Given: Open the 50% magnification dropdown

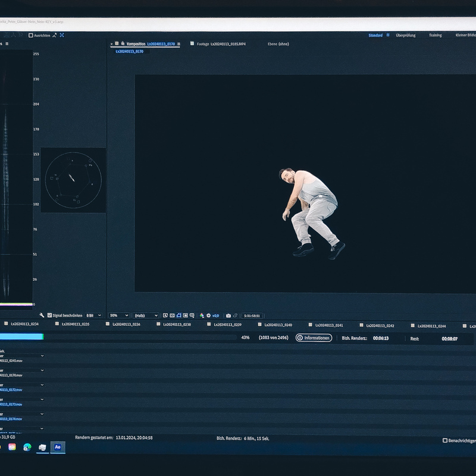Looking at the screenshot, I should [x=119, y=315].
